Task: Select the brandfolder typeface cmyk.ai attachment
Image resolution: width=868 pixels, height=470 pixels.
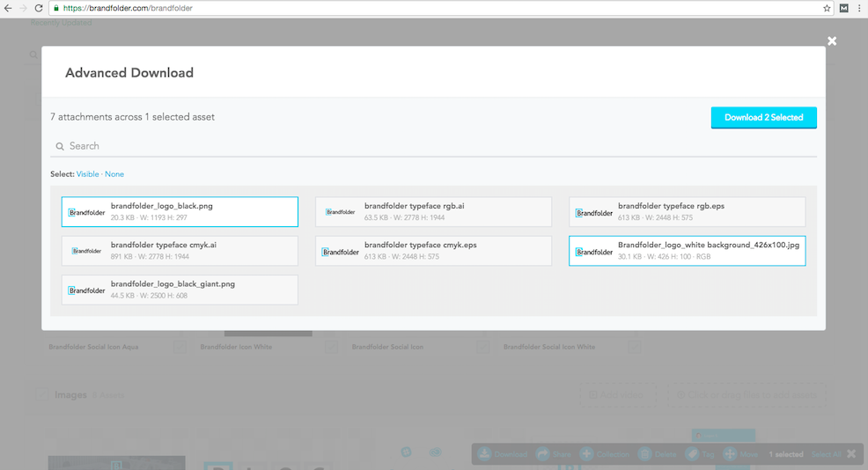Action: pyautogui.click(x=180, y=251)
